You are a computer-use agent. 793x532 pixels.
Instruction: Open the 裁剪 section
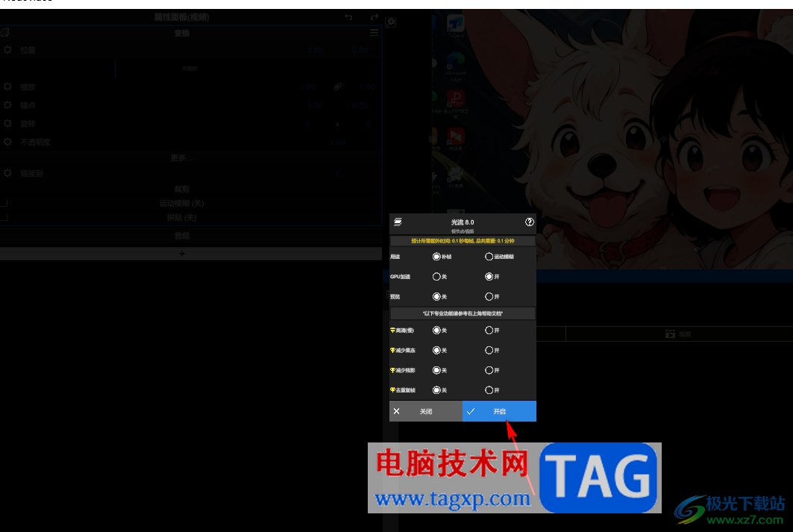[181, 189]
